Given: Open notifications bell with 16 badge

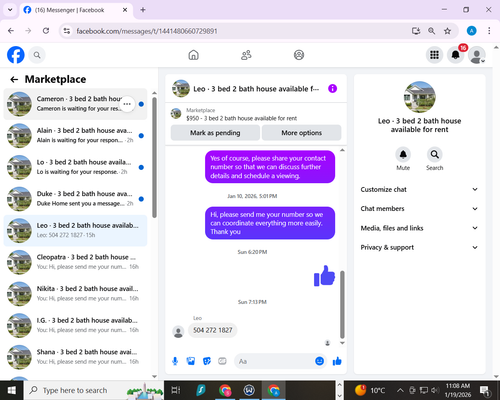Looking at the screenshot, I should 456,55.
